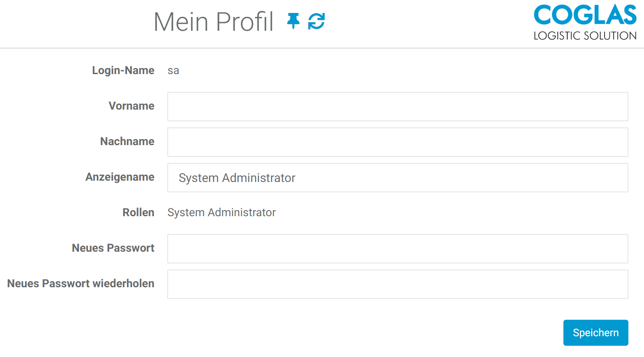
Task: Click the Login-Name label
Action: (123, 70)
